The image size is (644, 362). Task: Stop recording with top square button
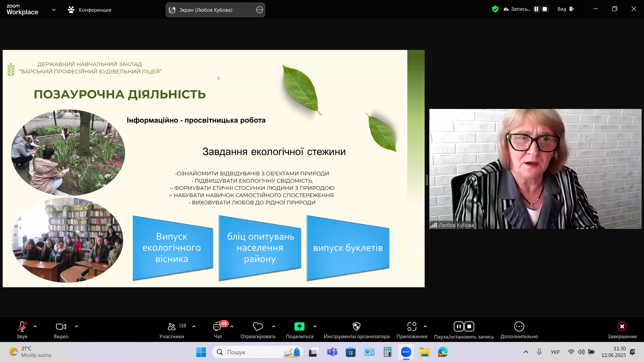coord(545,9)
